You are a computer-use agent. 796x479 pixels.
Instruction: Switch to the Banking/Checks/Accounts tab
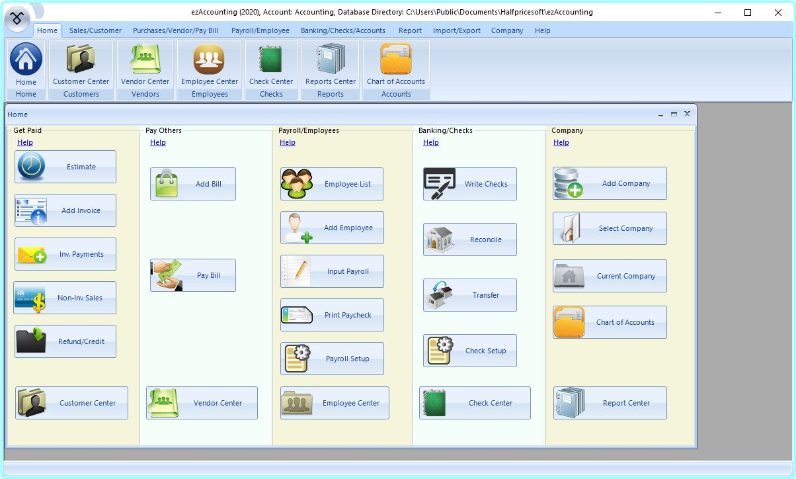(342, 31)
